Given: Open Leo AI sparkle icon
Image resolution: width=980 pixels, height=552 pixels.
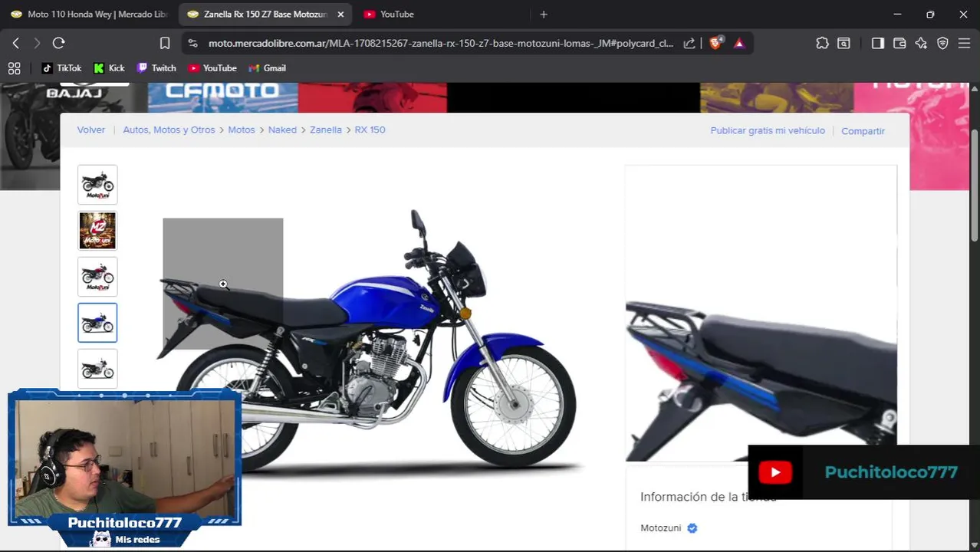Looking at the screenshot, I should point(921,44).
